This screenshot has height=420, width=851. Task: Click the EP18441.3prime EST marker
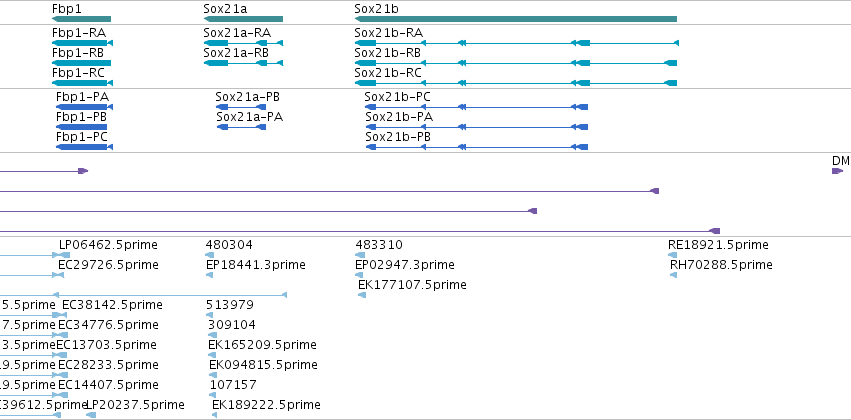tap(209, 275)
